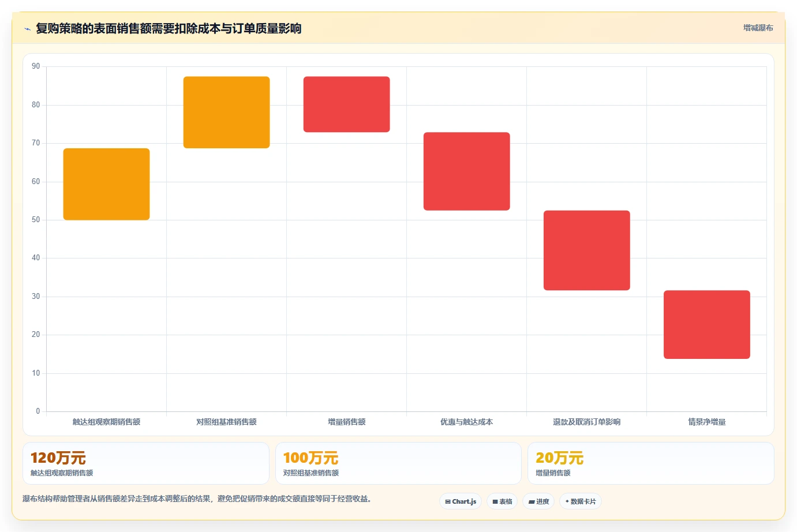Screen dimensions: 797x532
Task: Click the 进度 tag chip
Action: point(538,501)
